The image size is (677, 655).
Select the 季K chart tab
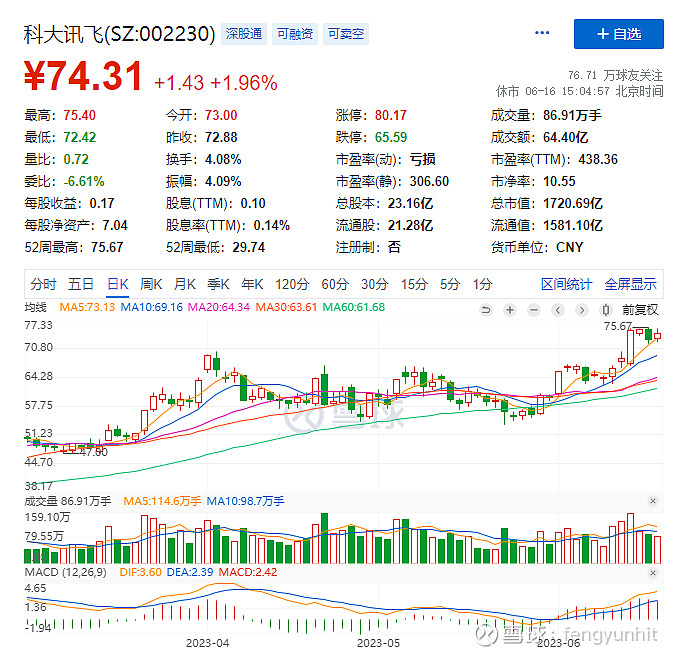(218, 284)
